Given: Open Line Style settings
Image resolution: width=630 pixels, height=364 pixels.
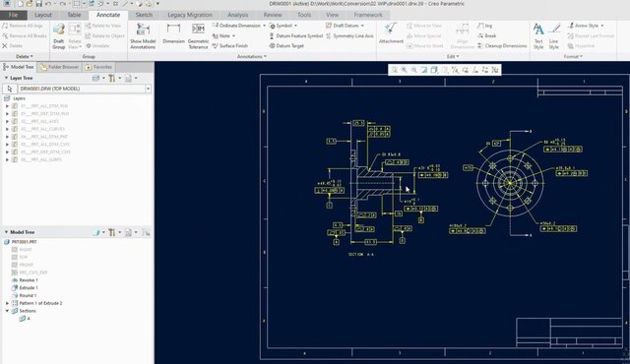Looking at the screenshot, I should pos(553,36).
